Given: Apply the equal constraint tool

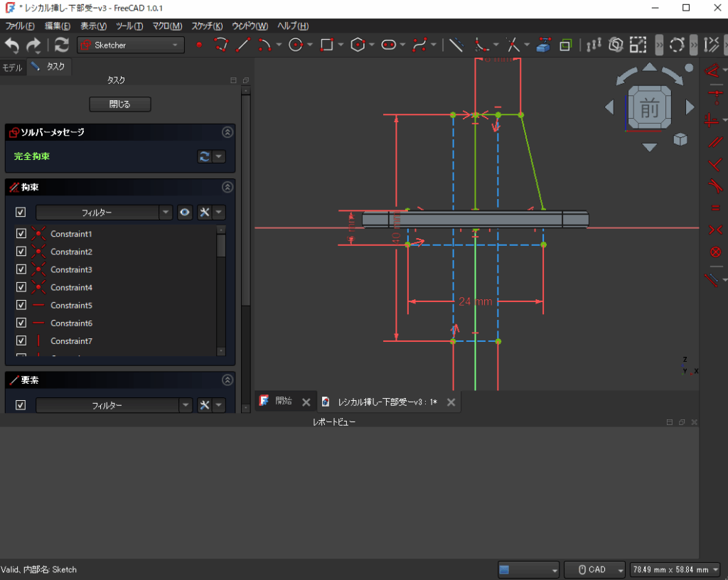Looking at the screenshot, I should tap(715, 208).
